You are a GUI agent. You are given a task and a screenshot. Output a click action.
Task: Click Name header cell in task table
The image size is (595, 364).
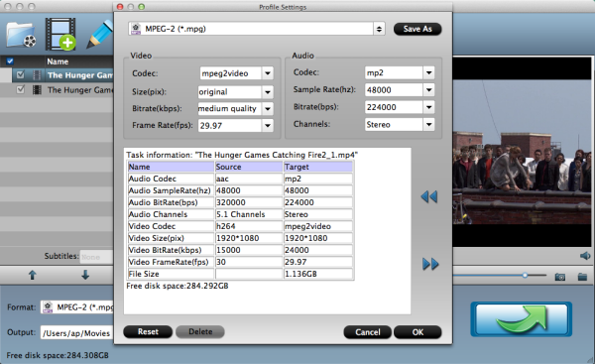click(x=171, y=167)
